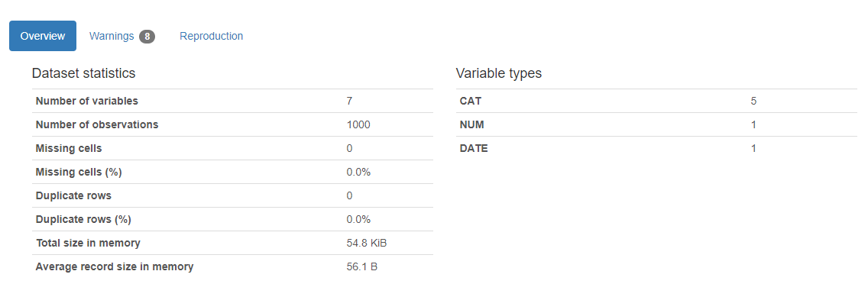Click the Number of variables row label
Image resolution: width=868 pixels, height=284 pixels.
click(x=87, y=101)
